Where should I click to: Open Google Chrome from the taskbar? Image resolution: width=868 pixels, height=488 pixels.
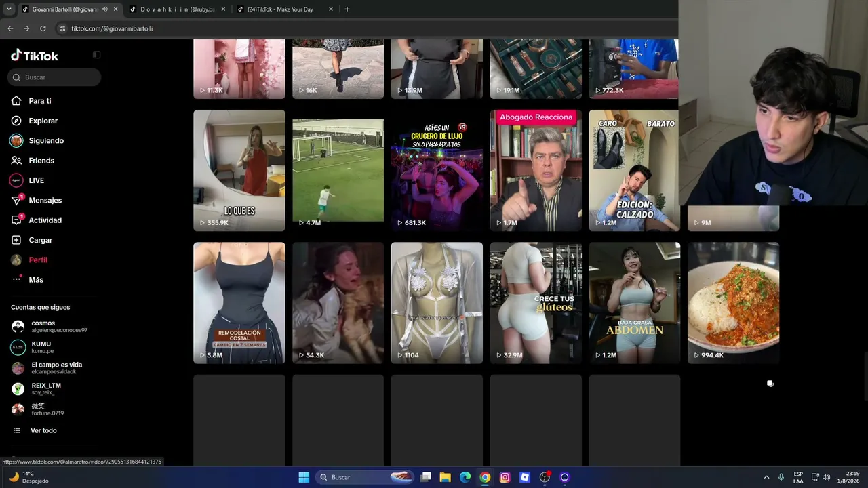pos(485,477)
